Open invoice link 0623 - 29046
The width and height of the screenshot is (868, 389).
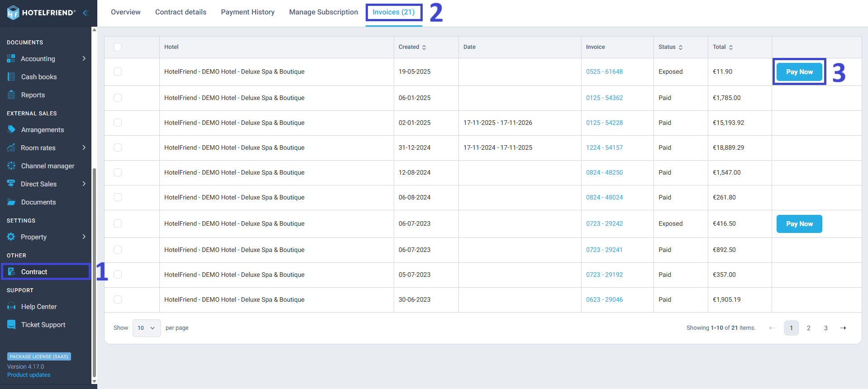(x=604, y=299)
